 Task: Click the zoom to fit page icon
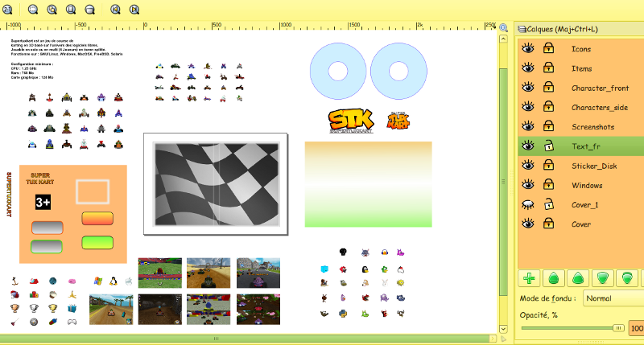click(71, 10)
